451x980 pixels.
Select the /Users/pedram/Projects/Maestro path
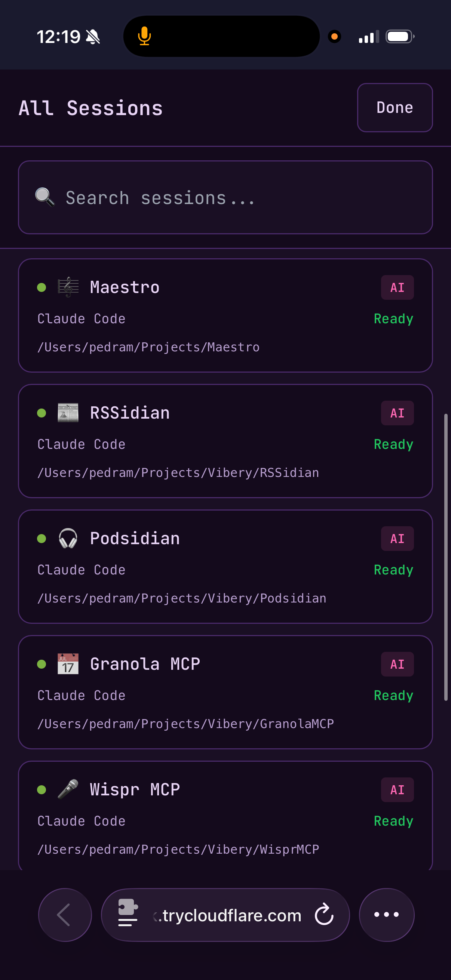(x=148, y=347)
